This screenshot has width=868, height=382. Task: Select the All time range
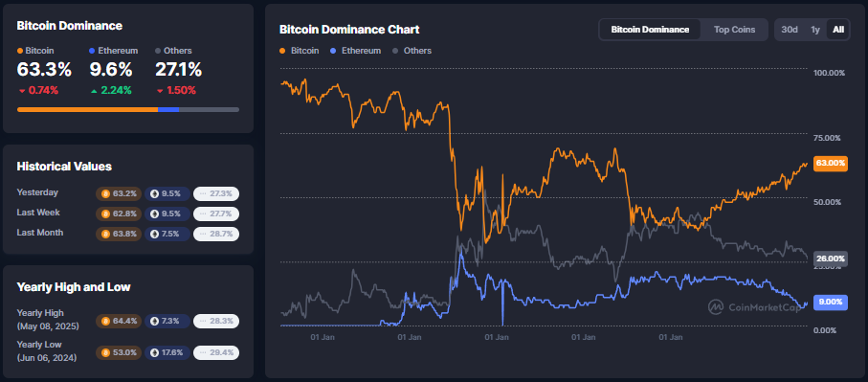(838, 30)
